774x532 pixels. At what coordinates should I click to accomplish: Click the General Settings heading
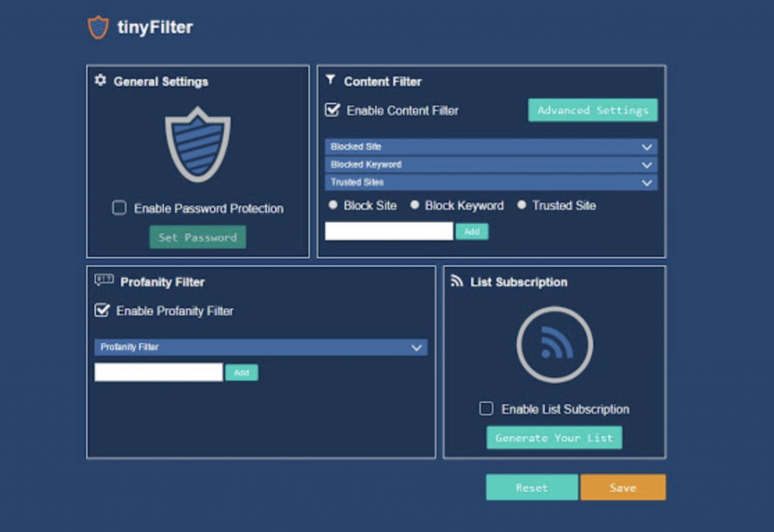[x=161, y=82]
